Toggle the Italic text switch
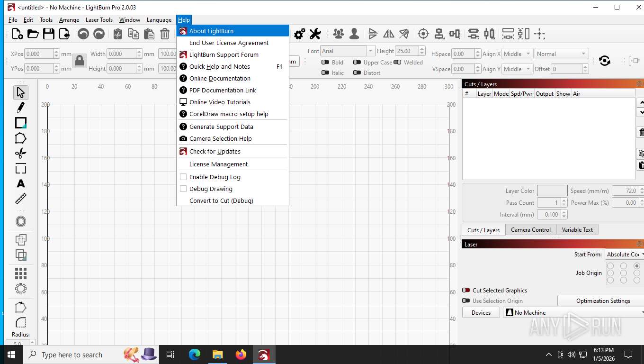Image resolution: width=644 pixels, height=364 pixels. coord(325,73)
